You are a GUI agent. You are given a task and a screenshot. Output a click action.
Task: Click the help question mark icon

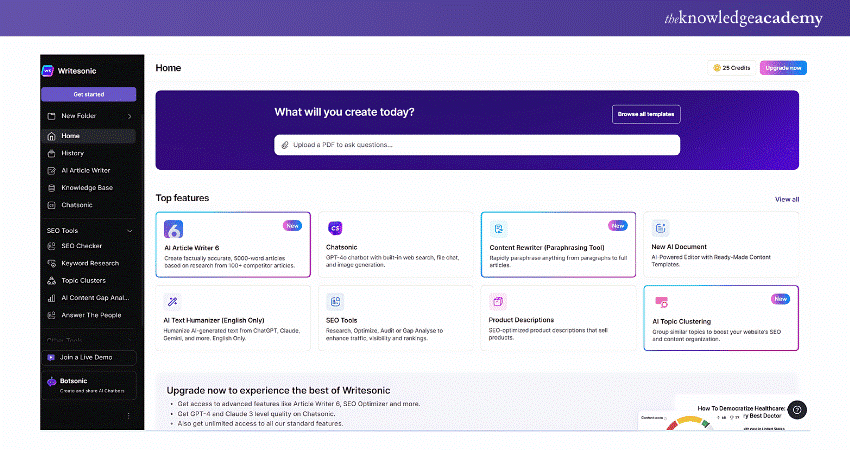pyautogui.click(x=797, y=409)
